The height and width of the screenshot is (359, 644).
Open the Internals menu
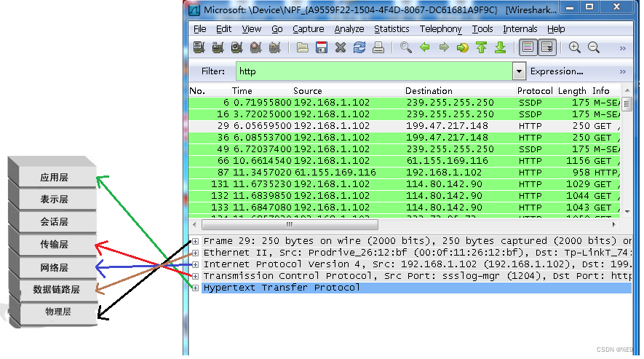point(520,29)
